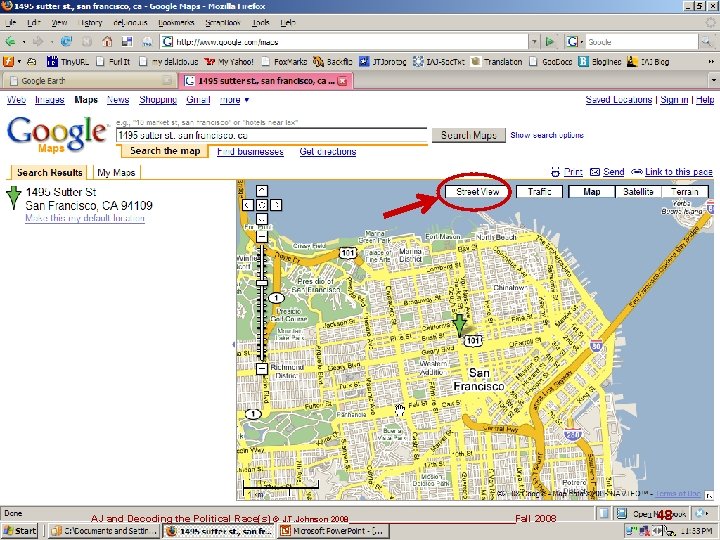Reload the page with the refresh icon
The width and height of the screenshot is (720, 540).
tap(67, 42)
